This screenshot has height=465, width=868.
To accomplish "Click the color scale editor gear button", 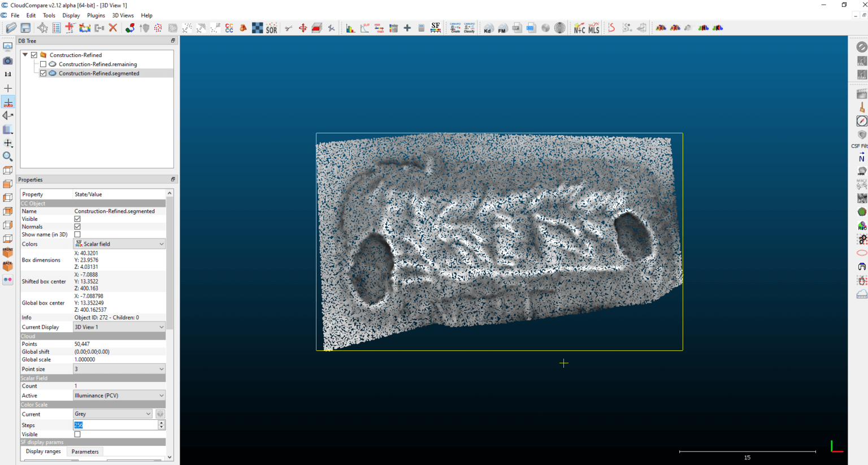I will point(160,414).
